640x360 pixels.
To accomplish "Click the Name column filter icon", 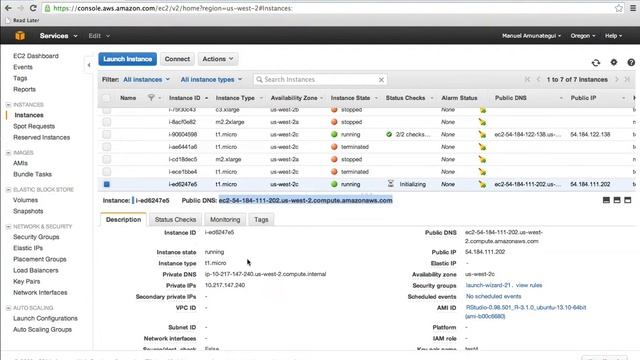I will pos(151,98).
